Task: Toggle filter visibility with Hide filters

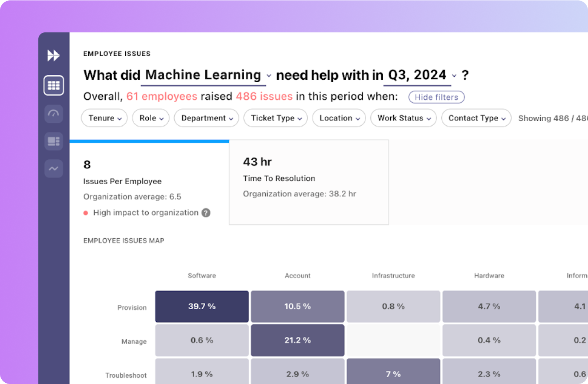Action: (x=436, y=97)
